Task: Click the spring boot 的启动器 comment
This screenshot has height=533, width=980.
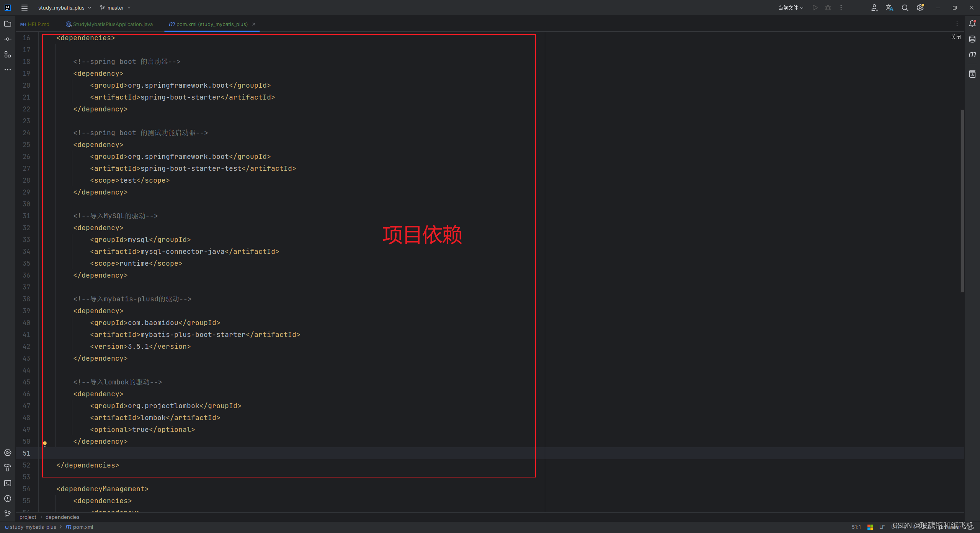Action: pyautogui.click(x=127, y=62)
